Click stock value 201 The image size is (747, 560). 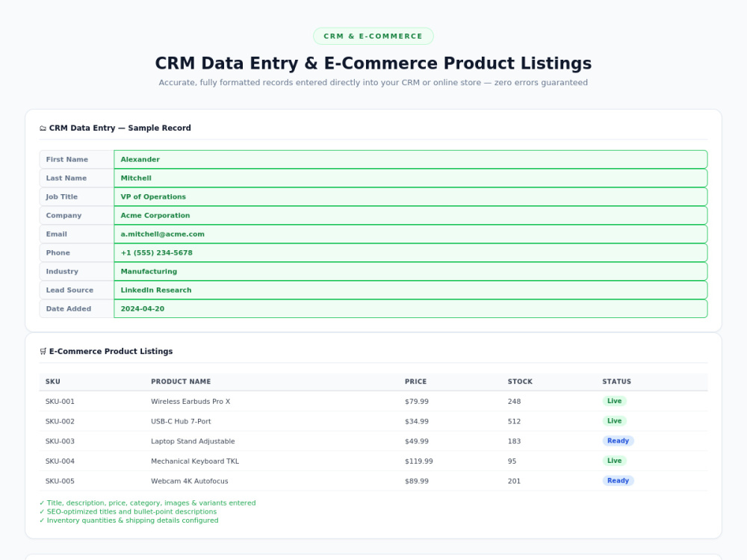[x=514, y=482]
